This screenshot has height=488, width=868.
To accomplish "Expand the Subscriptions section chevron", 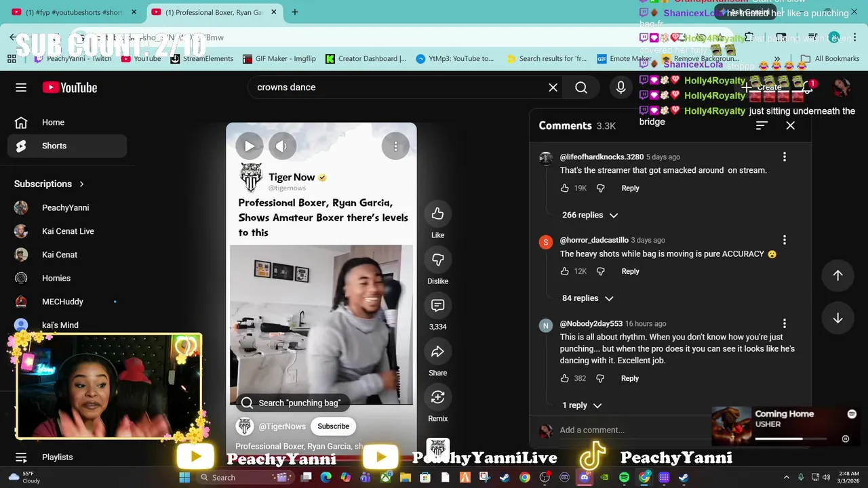I will pyautogui.click(x=82, y=184).
